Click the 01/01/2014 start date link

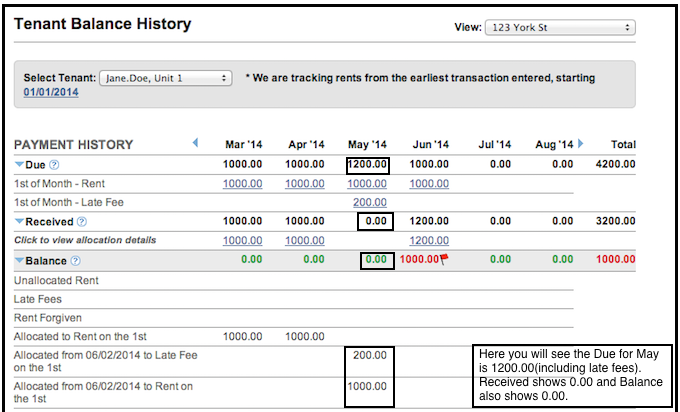(x=50, y=93)
